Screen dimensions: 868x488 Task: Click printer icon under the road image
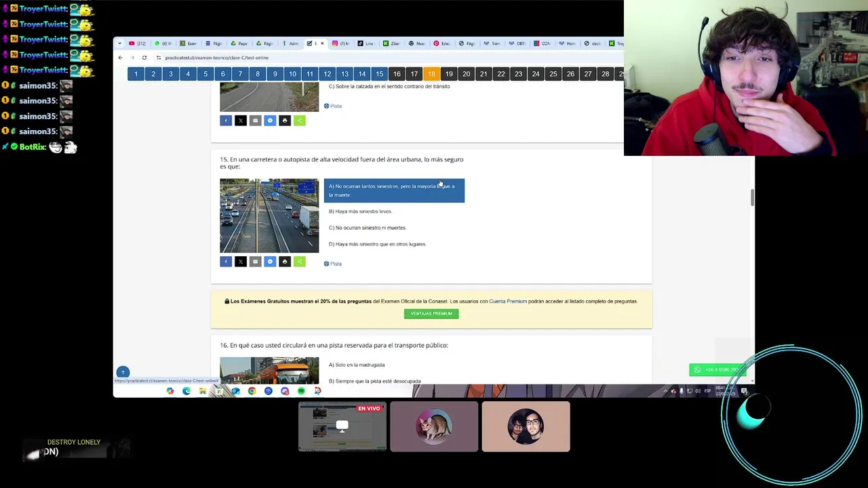tap(285, 121)
